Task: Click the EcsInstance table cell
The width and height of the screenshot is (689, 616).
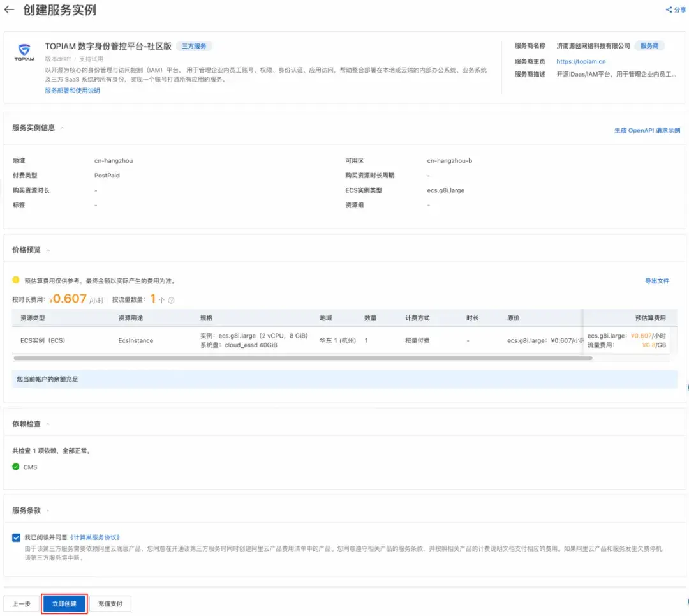Action: coord(135,340)
